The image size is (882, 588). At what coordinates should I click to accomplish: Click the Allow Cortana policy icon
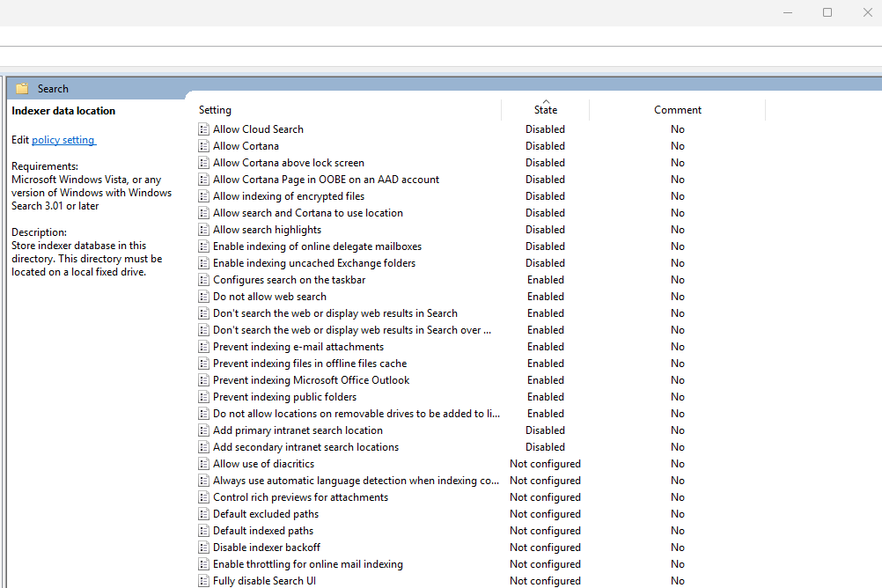pyautogui.click(x=203, y=146)
